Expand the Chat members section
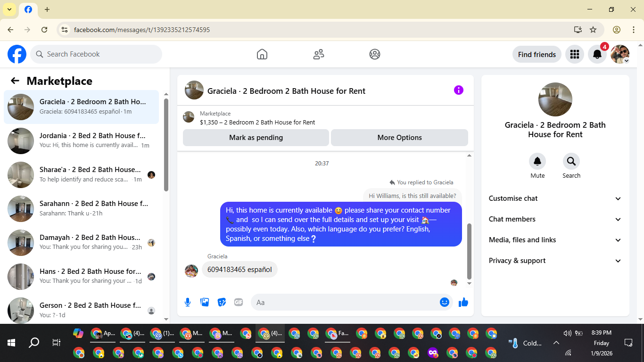The height and width of the screenshot is (362, 644). tap(555, 219)
